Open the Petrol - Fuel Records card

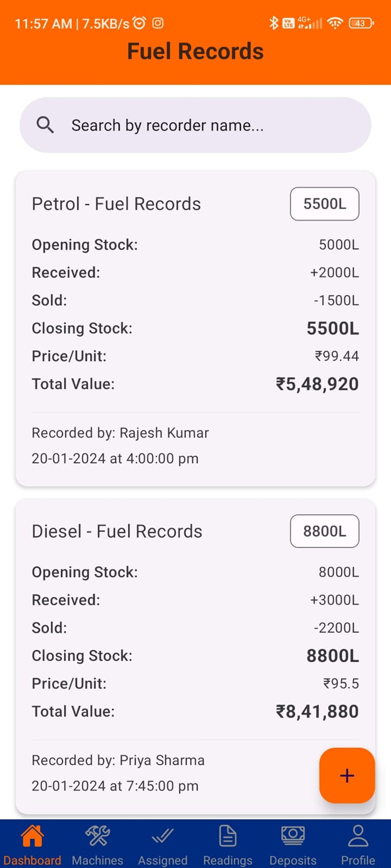point(116,204)
